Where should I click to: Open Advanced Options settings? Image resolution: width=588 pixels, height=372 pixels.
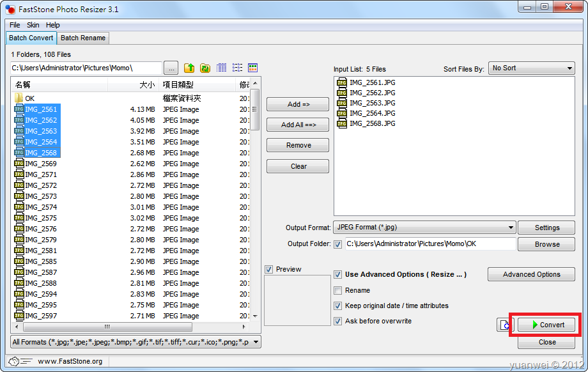531,274
